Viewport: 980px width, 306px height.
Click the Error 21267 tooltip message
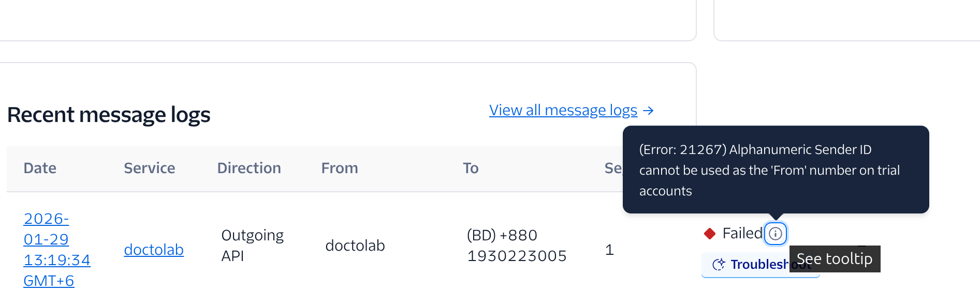pyautogui.click(x=769, y=170)
